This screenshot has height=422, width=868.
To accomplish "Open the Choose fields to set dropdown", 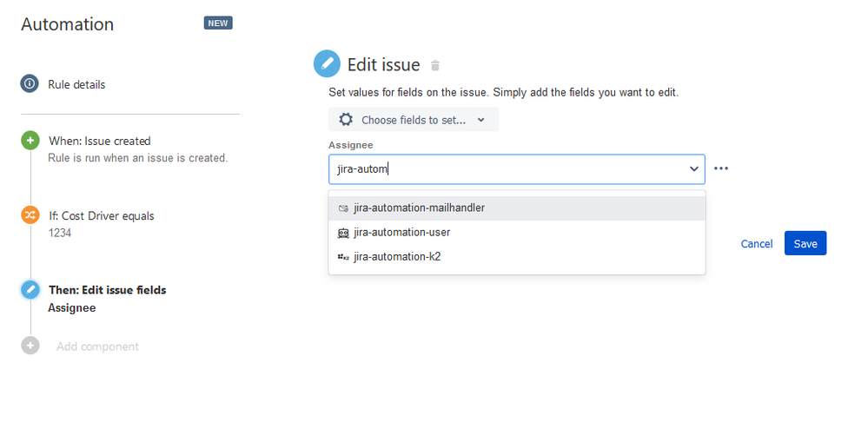I will (x=414, y=120).
